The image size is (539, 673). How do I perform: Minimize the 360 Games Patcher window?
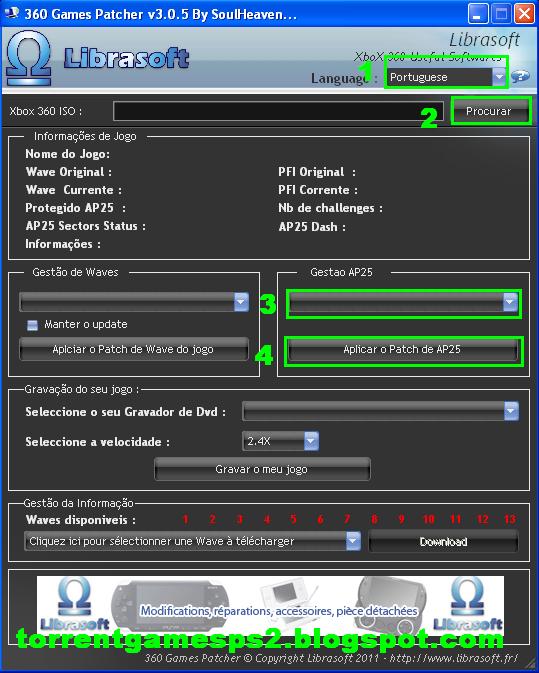pos(478,14)
